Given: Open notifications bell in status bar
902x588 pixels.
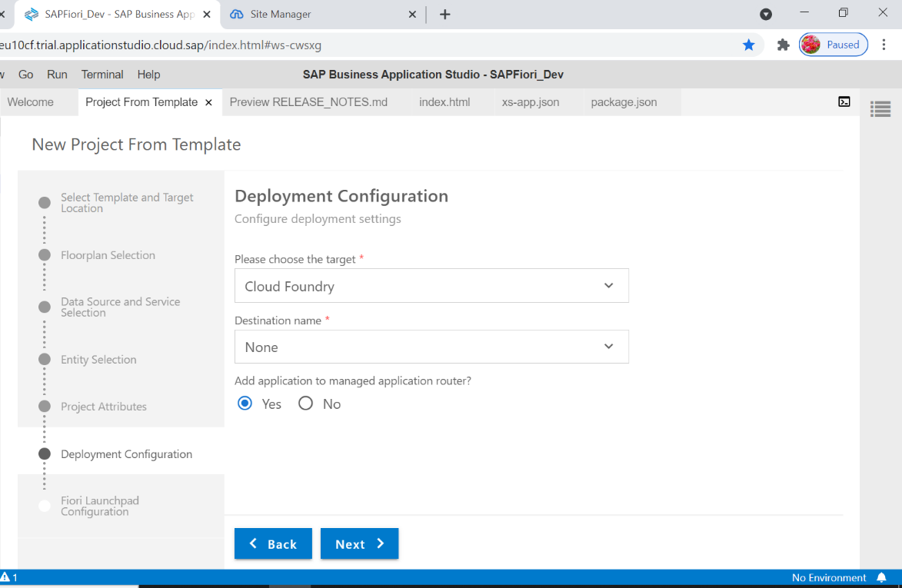Looking at the screenshot, I should click(x=881, y=577).
